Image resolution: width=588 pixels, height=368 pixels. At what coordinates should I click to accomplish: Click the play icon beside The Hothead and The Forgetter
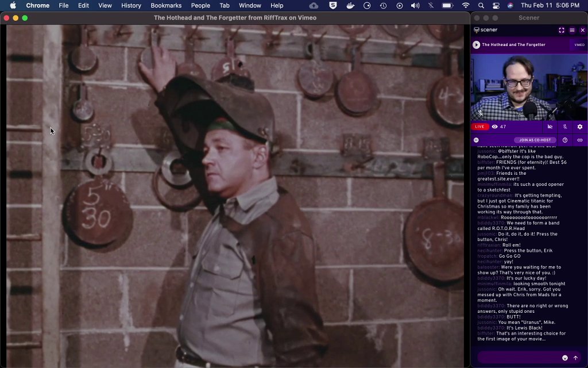click(x=476, y=45)
